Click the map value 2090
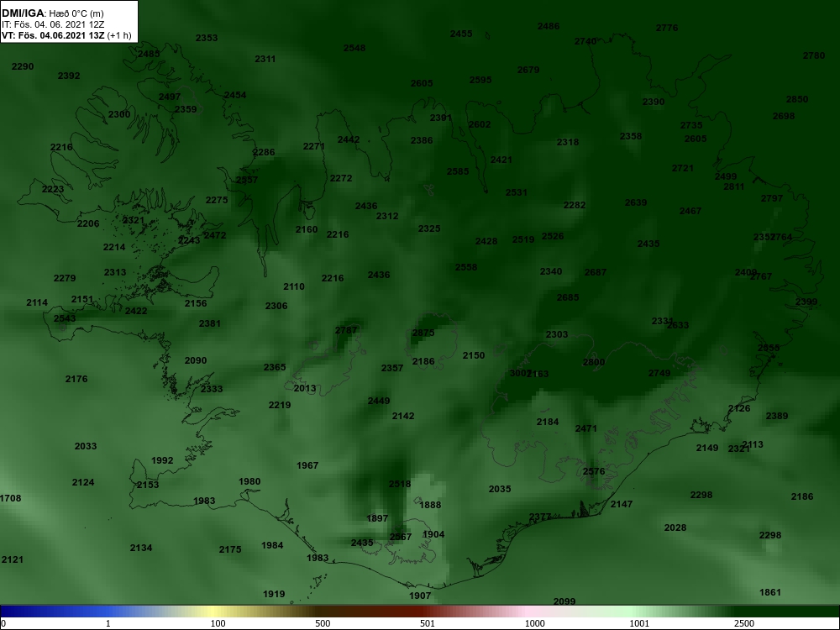 pos(195,360)
